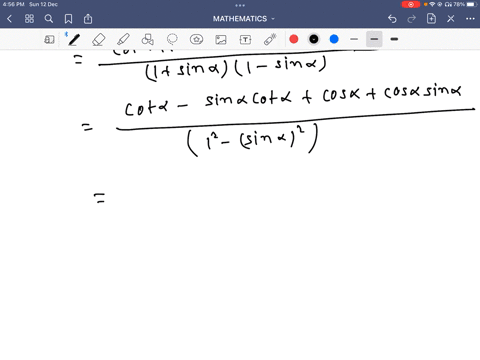Screen dimensions: 480x360
Task: Select the Eraser tool
Action: [99, 40]
